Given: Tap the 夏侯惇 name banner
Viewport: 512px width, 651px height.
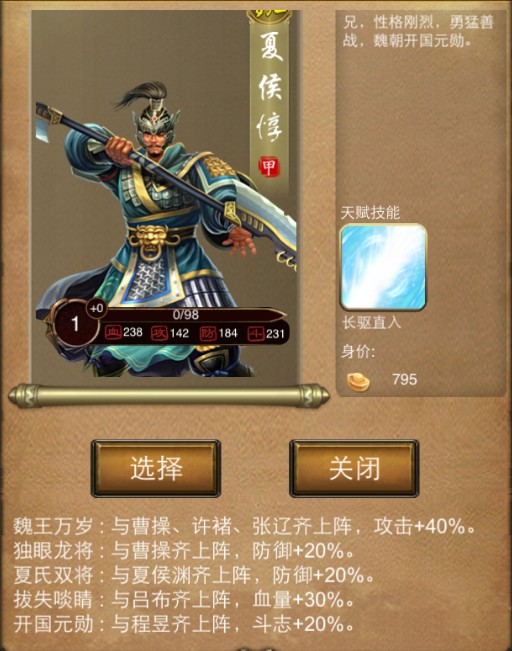Looking at the screenshot, I should click(271, 95).
